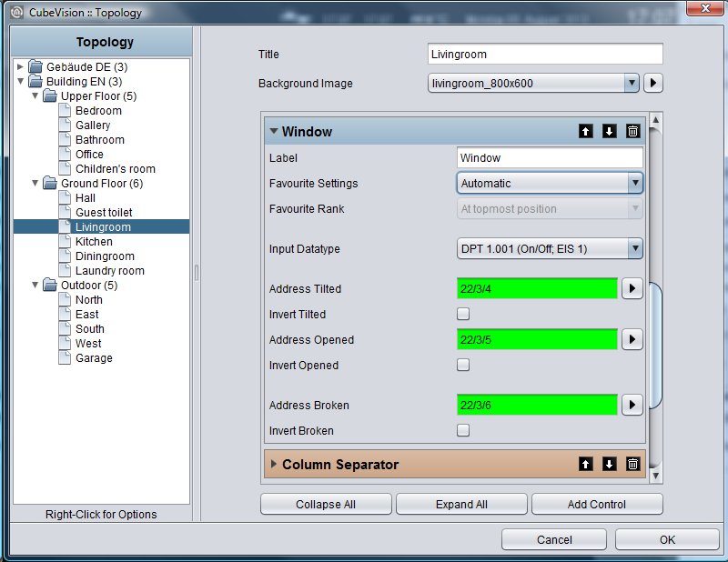Select the Office room
Screen dimensions: 728x562
tap(89, 154)
